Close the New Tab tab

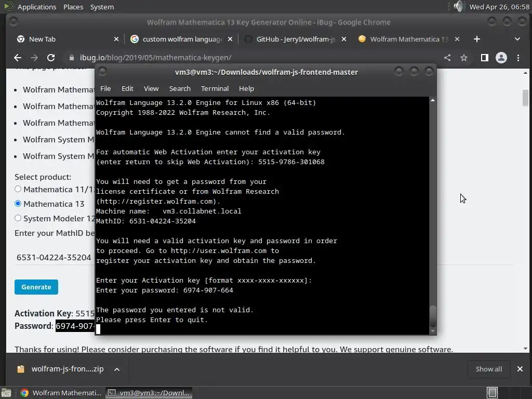[x=116, y=39]
